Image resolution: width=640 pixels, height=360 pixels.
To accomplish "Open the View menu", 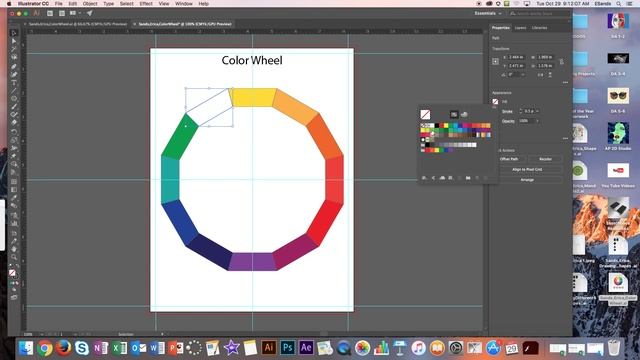I will pyautogui.click(x=164, y=4).
